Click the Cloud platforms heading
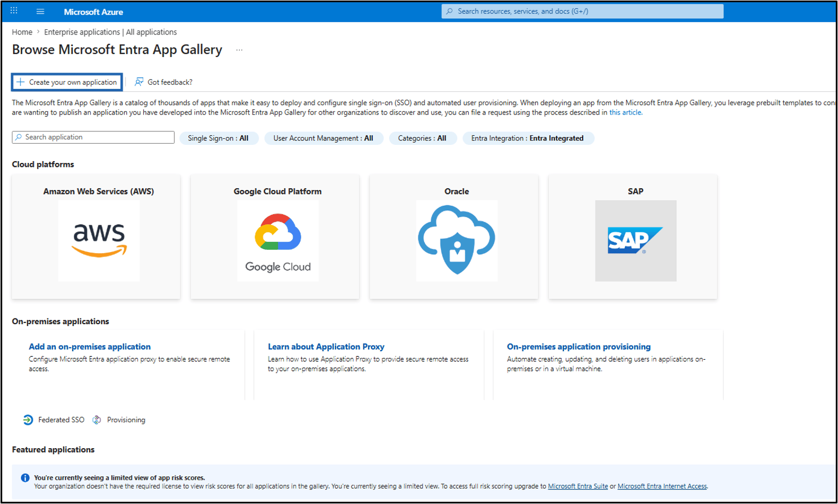This screenshot has height=504, width=838. [43, 165]
